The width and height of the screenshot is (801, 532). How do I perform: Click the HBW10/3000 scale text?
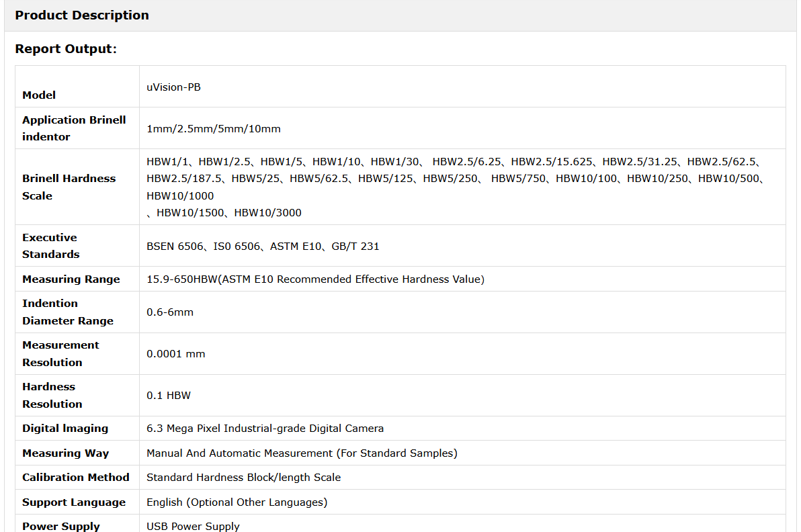click(x=267, y=213)
